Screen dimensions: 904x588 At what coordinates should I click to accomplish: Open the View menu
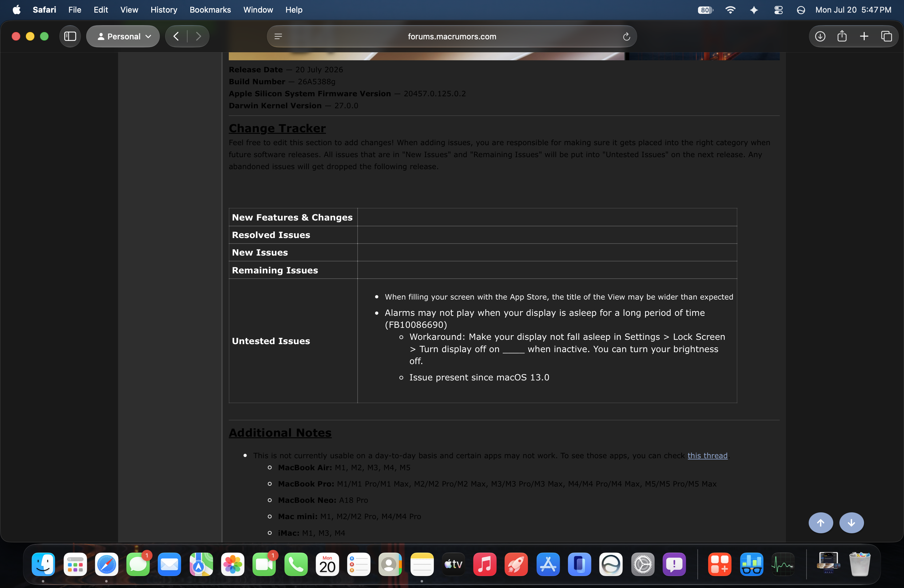tap(129, 10)
